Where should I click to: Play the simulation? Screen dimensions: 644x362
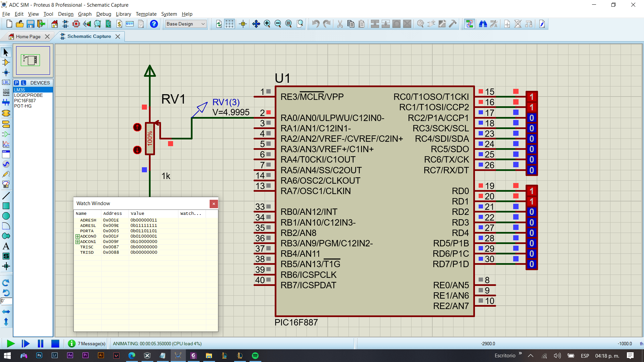pyautogui.click(x=10, y=344)
